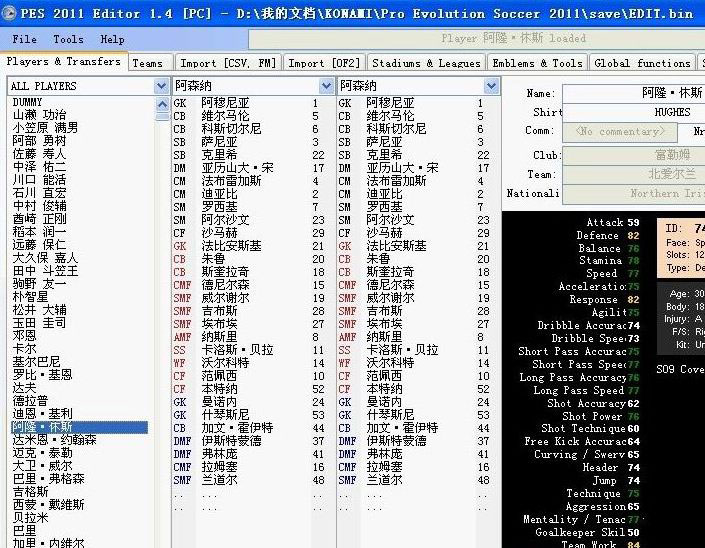This screenshot has width=705, height=548.
Task: Open the Tools menu
Action: (68, 40)
